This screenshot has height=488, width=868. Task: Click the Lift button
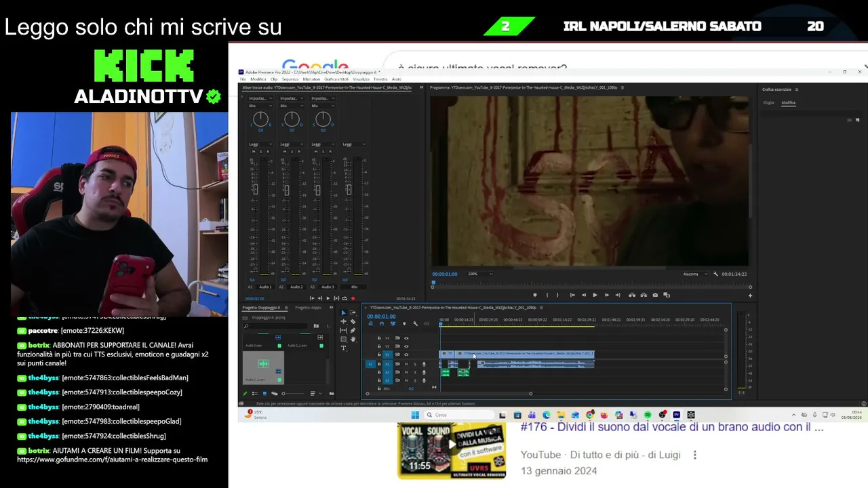click(x=632, y=295)
